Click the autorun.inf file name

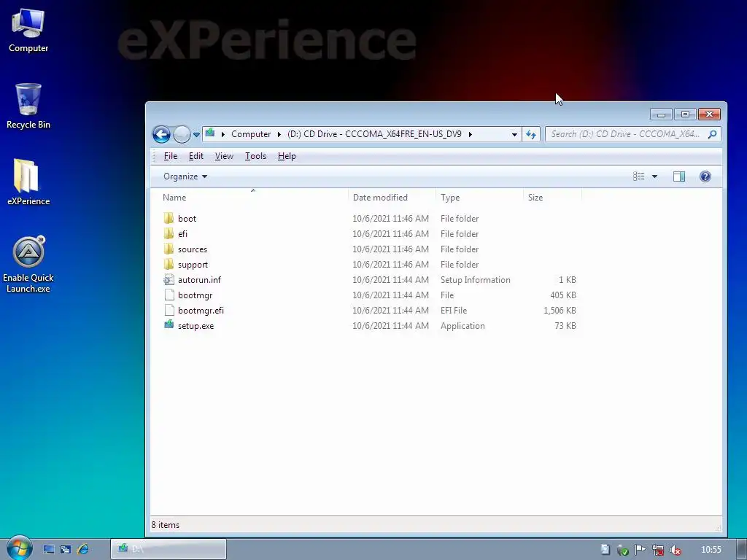pyautogui.click(x=199, y=280)
